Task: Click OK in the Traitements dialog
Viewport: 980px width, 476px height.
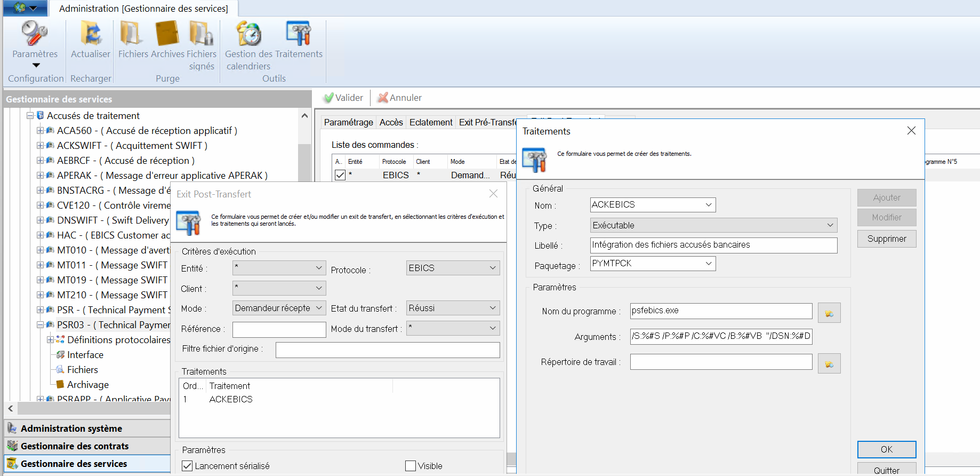Action: point(886,449)
